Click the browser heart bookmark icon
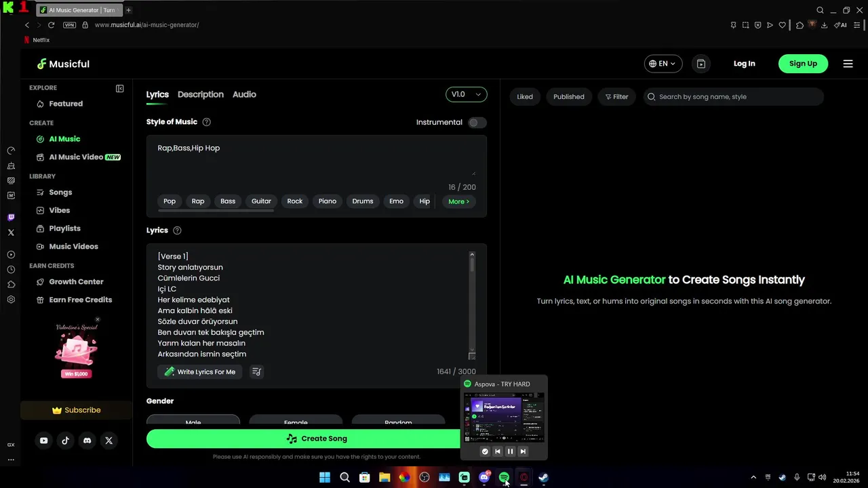868x488 pixels. tap(782, 25)
